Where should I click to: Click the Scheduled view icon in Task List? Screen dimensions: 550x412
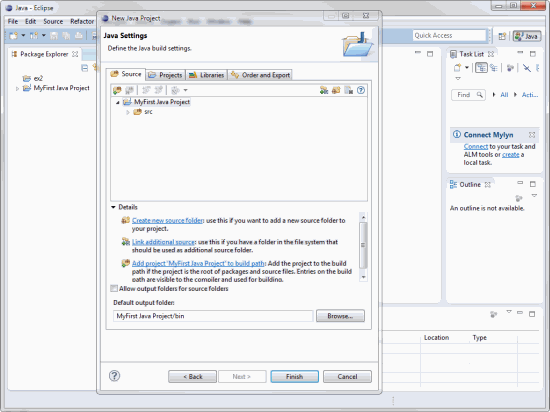click(494, 68)
